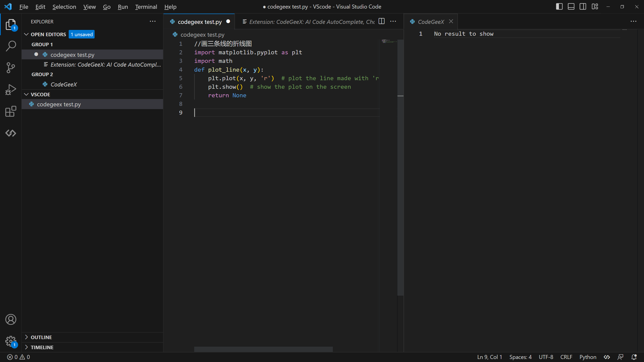Click GROUP 2 header label
Image resolution: width=644 pixels, height=362 pixels.
pos(42,74)
